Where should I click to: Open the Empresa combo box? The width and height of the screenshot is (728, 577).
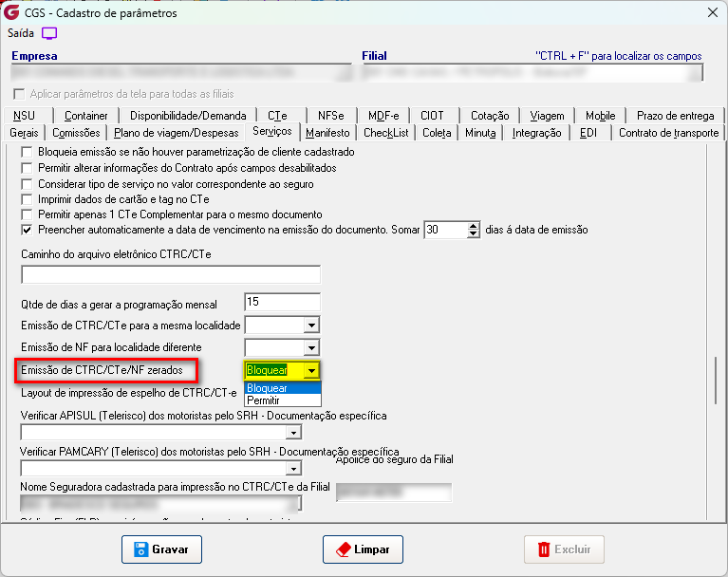click(x=181, y=73)
